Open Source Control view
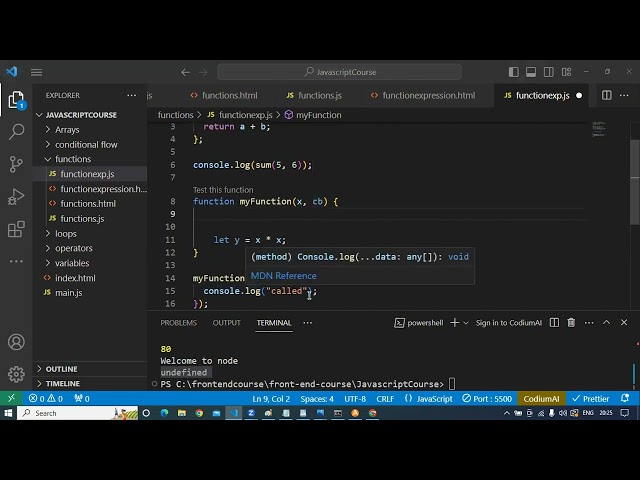This screenshot has height=480, width=640. (x=16, y=164)
